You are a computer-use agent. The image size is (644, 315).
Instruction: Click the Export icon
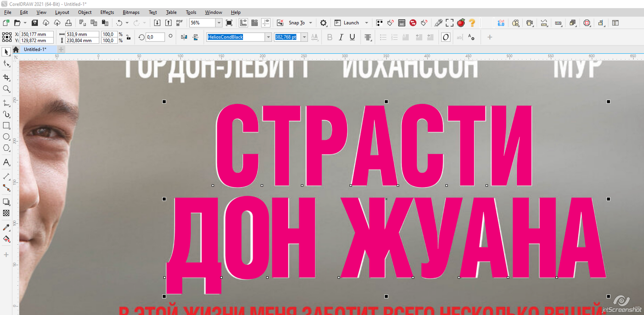pos(168,23)
